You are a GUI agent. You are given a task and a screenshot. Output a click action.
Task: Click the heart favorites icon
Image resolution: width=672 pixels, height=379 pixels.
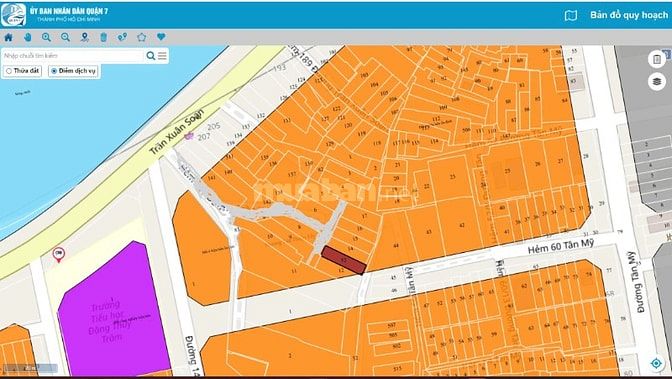161,37
